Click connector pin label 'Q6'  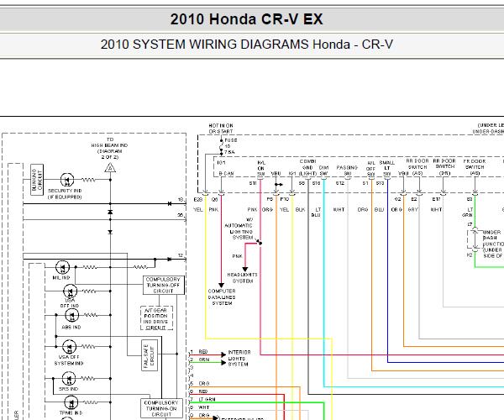[214, 200]
